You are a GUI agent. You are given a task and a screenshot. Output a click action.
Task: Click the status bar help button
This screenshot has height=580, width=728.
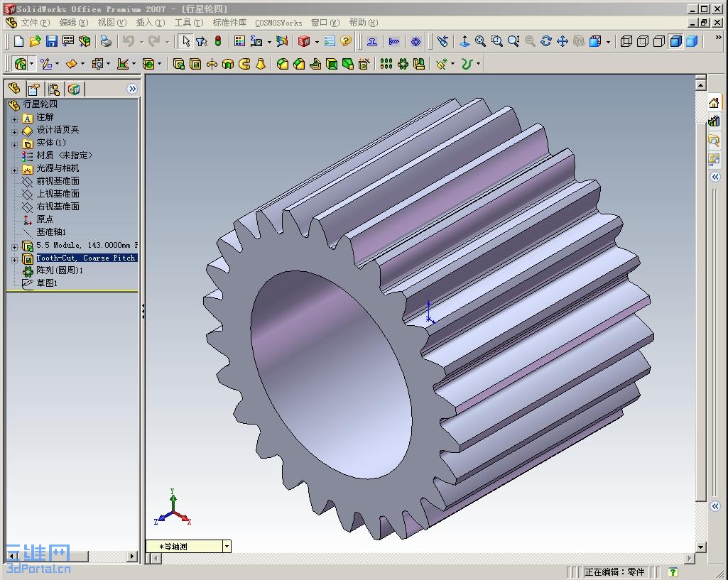(673, 572)
